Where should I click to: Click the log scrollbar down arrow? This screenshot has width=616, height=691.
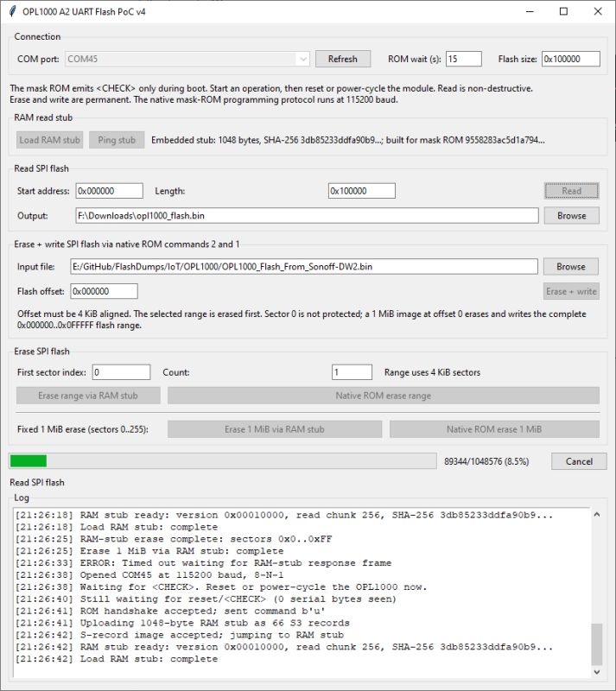[x=597, y=672]
